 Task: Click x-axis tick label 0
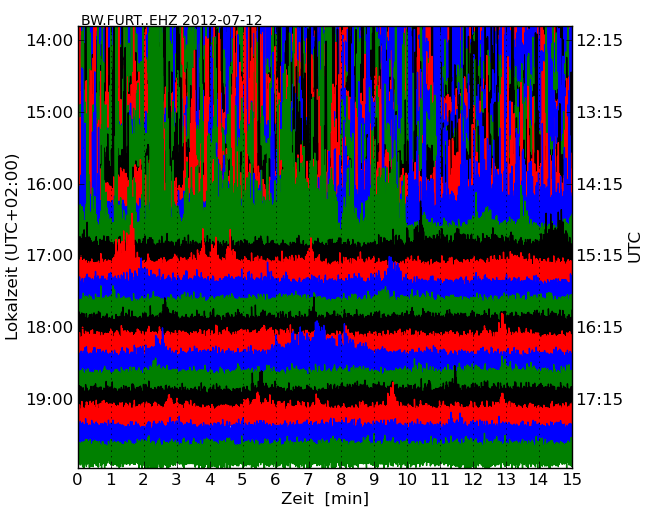[x=78, y=479]
